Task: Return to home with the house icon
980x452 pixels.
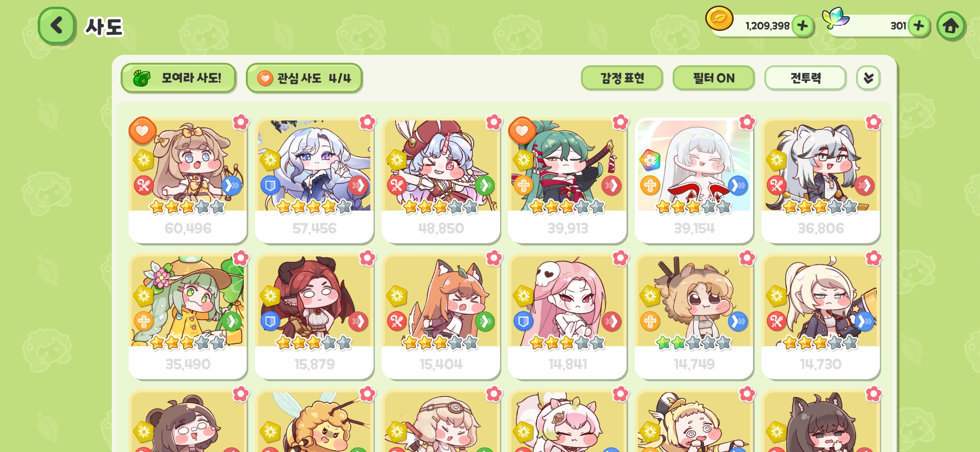Action: [x=951, y=26]
